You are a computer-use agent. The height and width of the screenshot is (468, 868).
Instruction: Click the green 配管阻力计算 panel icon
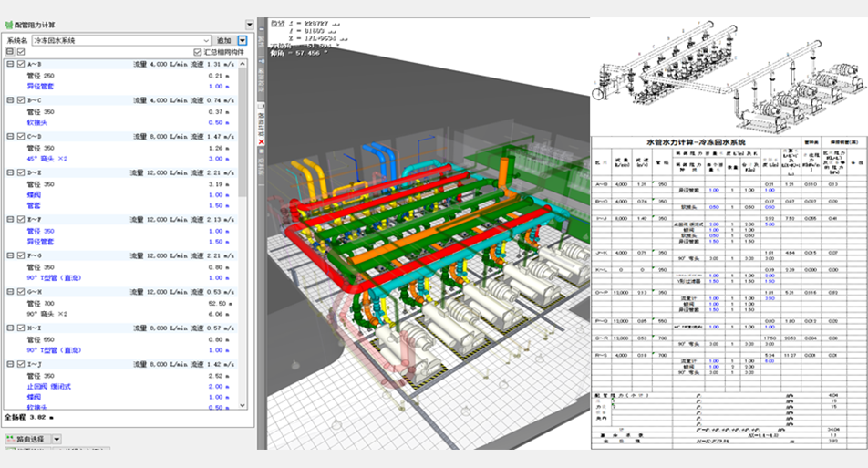coord(11,25)
